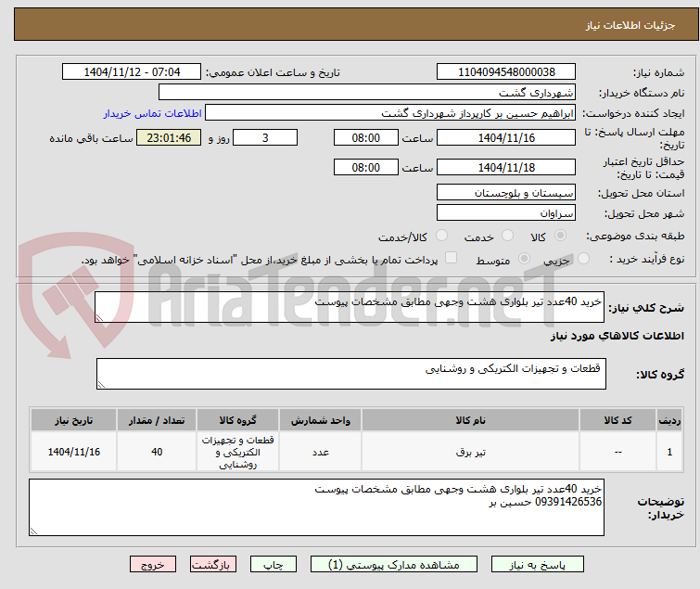Choose the متوسط purchase type radio
The image size is (700, 589).
pyautogui.click(x=524, y=259)
